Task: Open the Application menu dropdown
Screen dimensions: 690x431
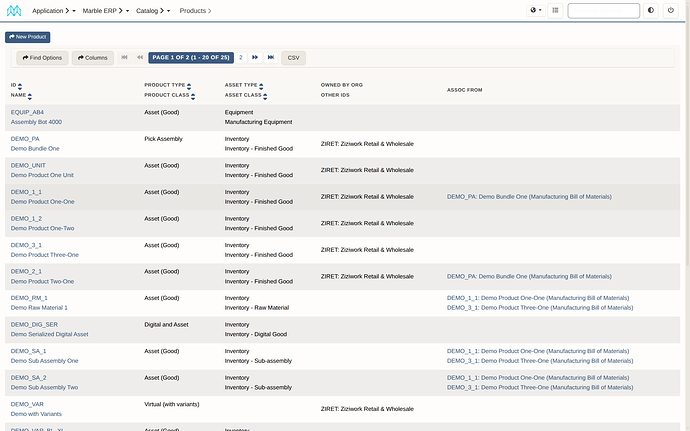Action: click(x=54, y=11)
